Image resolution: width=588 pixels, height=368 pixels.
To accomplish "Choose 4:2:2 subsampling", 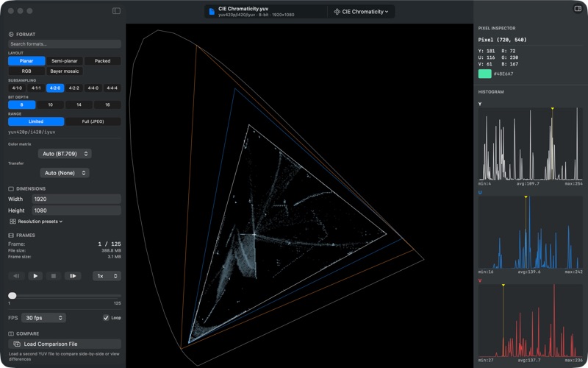I will (74, 88).
